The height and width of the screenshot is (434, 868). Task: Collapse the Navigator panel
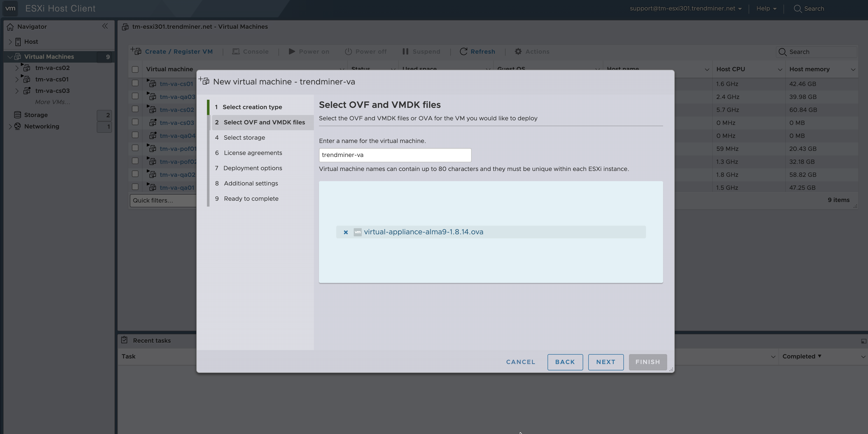[x=105, y=26]
